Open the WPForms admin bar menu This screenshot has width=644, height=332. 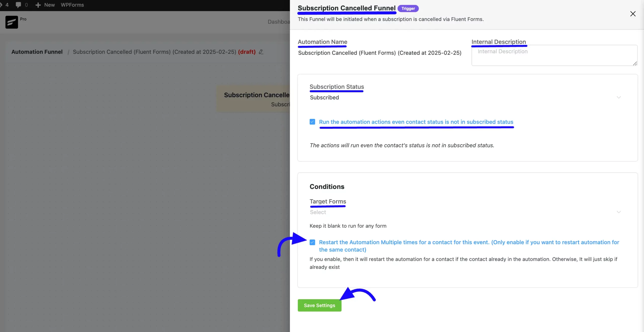(x=72, y=5)
